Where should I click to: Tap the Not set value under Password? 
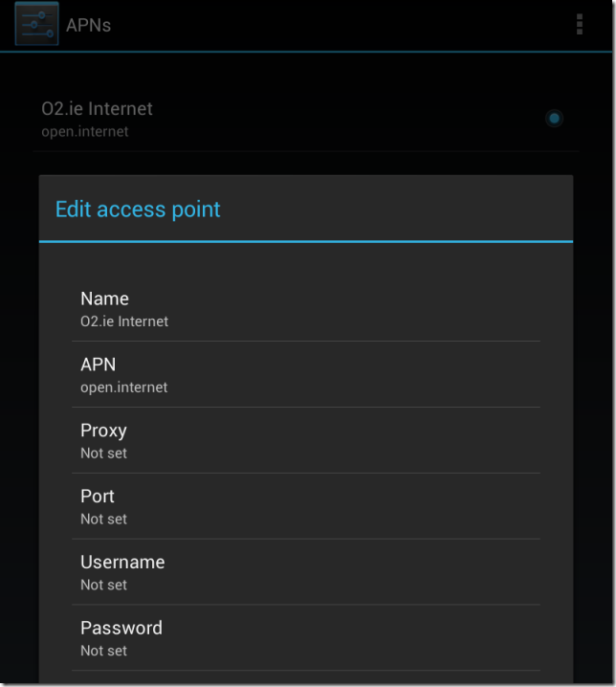tap(103, 652)
